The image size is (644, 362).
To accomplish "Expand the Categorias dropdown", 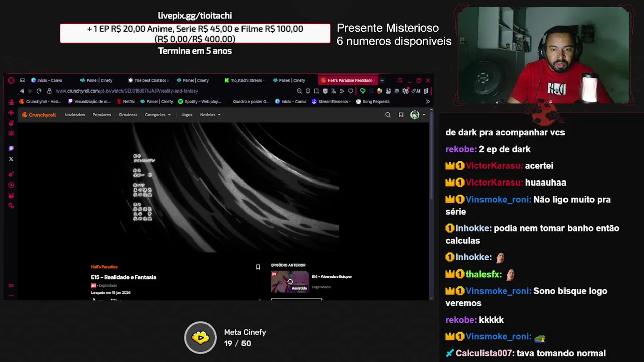I will (157, 115).
